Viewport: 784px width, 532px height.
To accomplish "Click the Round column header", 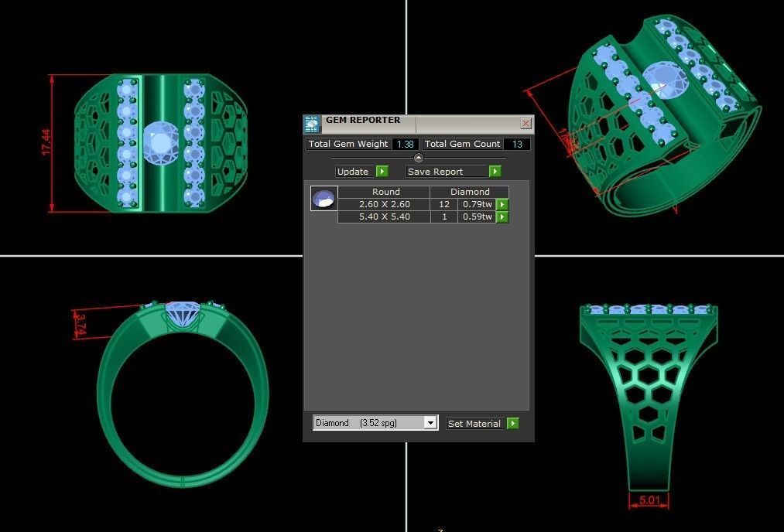I will (384, 192).
